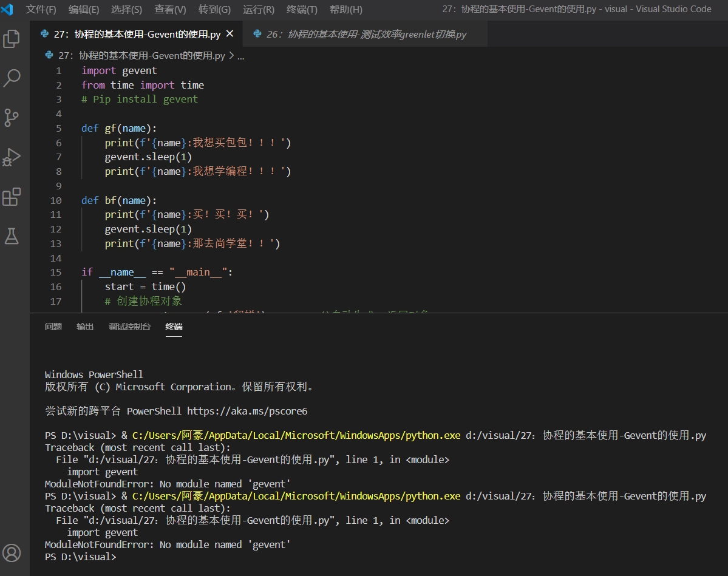Click print line '那去尚学堂！！'
Screen dimensions: 728x576
192,243
